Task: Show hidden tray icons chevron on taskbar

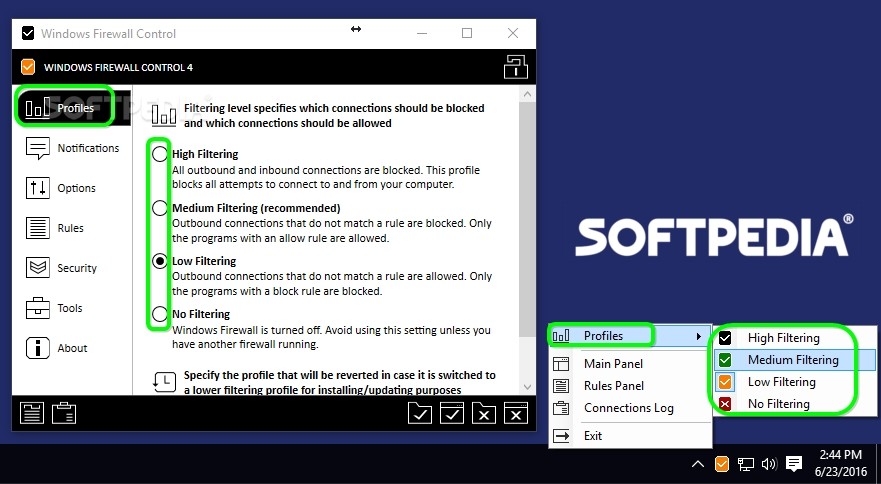Action: coord(697,464)
